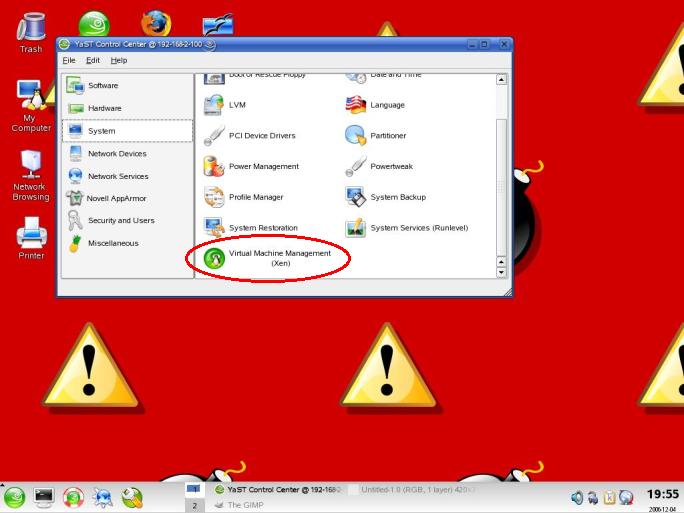Open the Software category in YaST

pyautogui.click(x=127, y=86)
